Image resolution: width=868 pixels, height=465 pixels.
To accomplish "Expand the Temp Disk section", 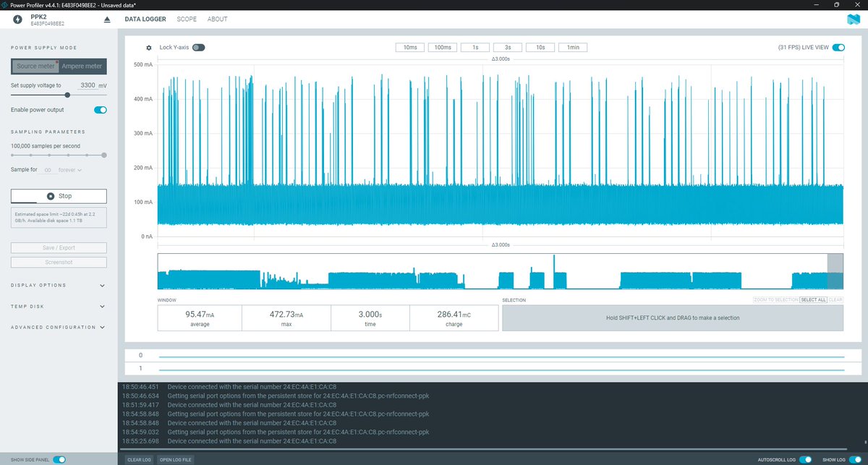I will point(59,307).
